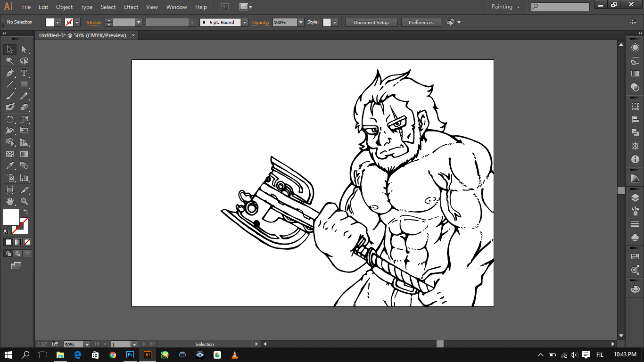The width and height of the screenshot is (644, 362).
Task: Click the Document Setup button
Action: coord(372,22)
